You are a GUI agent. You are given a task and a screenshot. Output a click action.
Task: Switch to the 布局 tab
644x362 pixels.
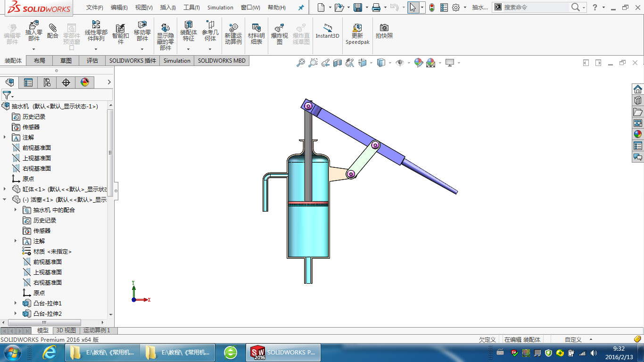pyautogui.click(x=40, y=61)
